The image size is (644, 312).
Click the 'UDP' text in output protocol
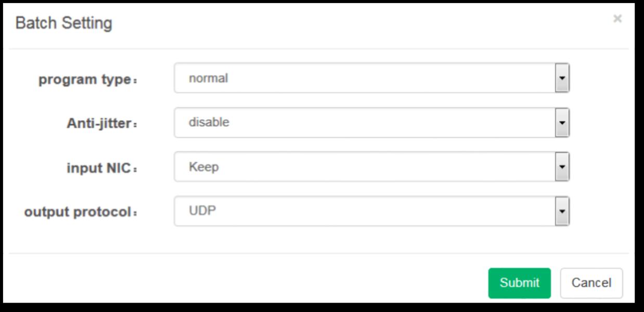(x=202, y=211)
